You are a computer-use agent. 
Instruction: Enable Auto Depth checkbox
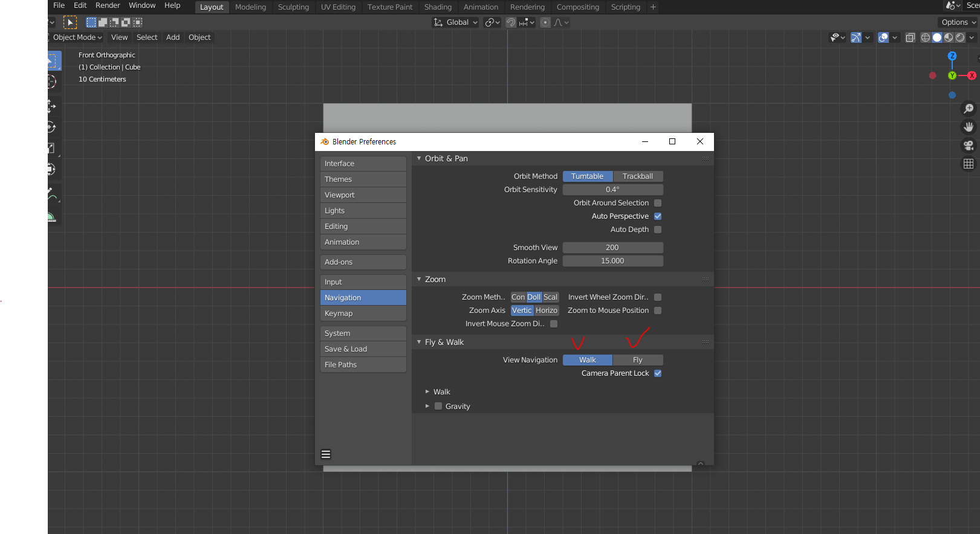[x=658, y=230]
